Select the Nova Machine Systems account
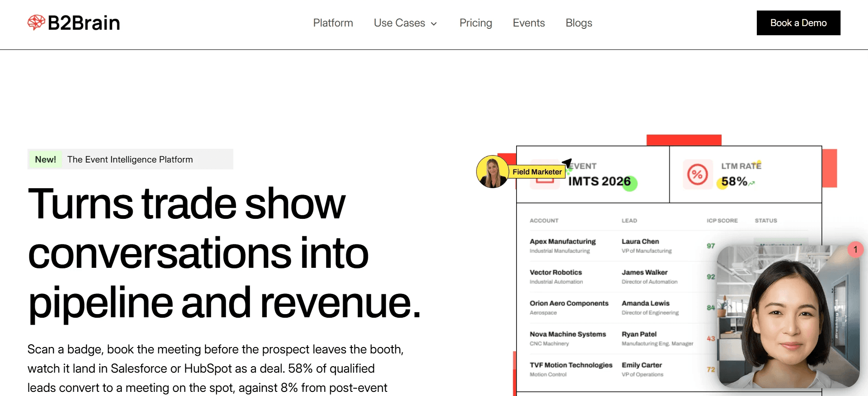The image size is (868, 396). [x=568, y=334]
